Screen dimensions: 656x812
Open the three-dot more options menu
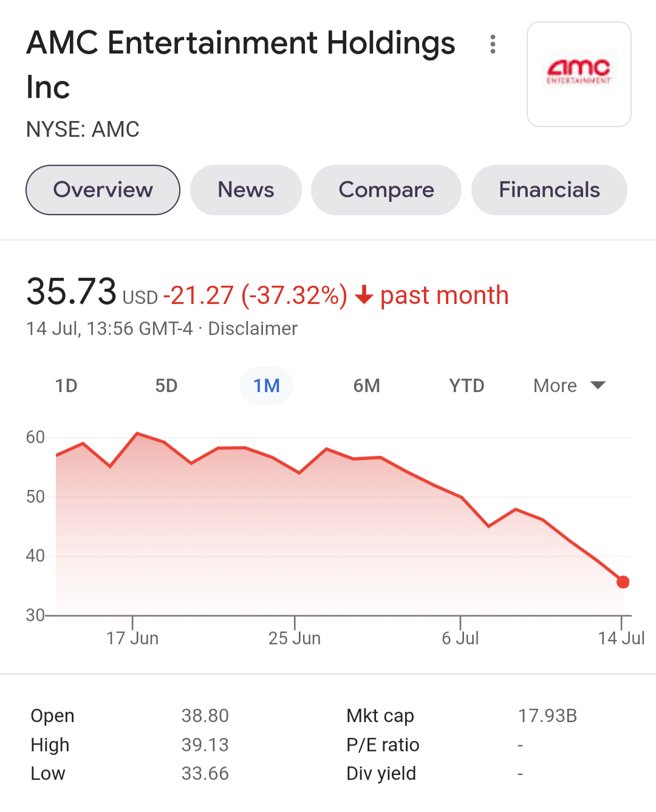pos(493,44)
